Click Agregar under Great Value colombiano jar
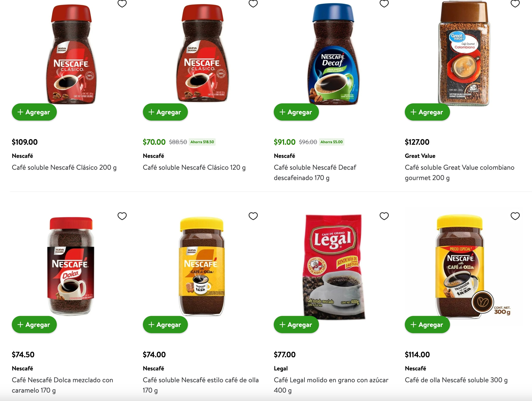The width and height of the screenshot is (532, 401). tap(427, 112)
